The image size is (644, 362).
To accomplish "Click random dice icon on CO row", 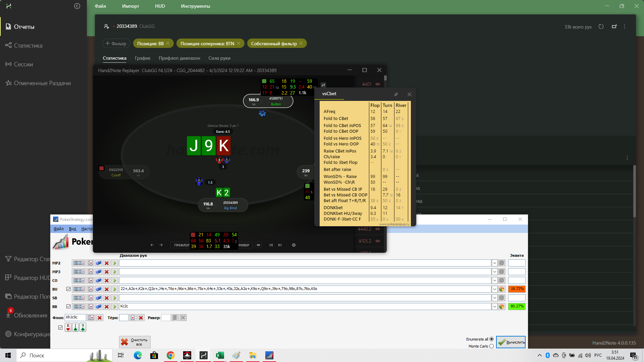I will click(x=99, y=281).
